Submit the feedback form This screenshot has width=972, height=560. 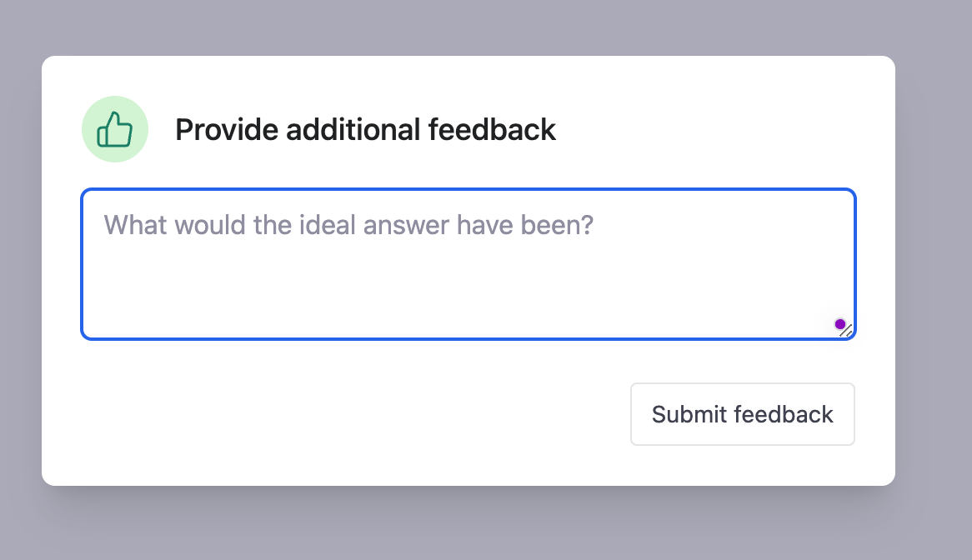click(x=743, y=414)
